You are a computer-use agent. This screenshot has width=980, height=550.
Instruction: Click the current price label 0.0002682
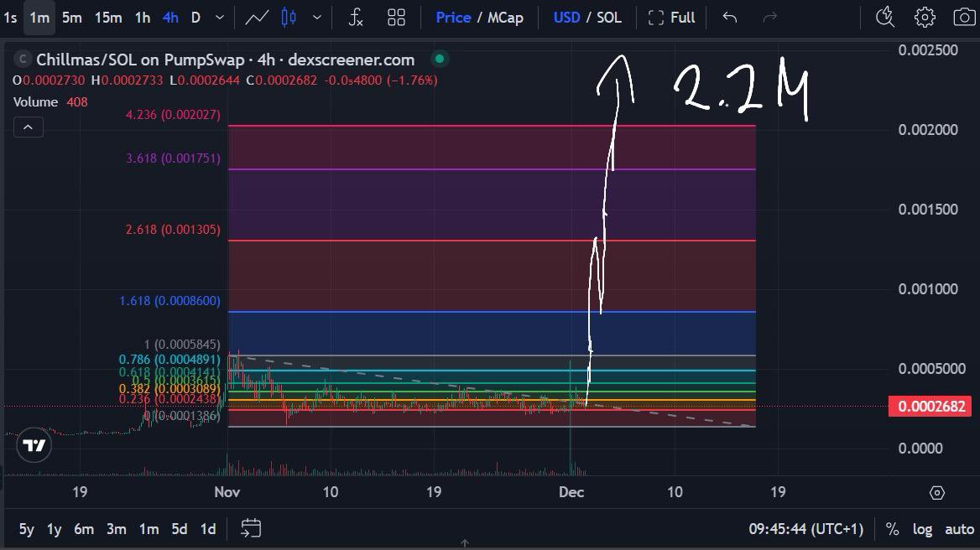[930, 407]
